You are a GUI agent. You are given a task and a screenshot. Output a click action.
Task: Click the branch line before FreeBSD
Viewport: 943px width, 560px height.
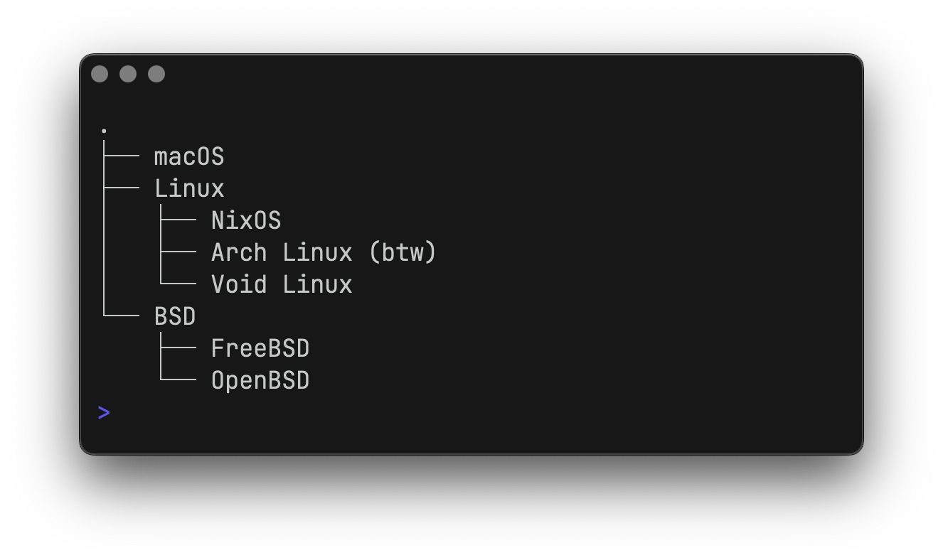point(179,348)
